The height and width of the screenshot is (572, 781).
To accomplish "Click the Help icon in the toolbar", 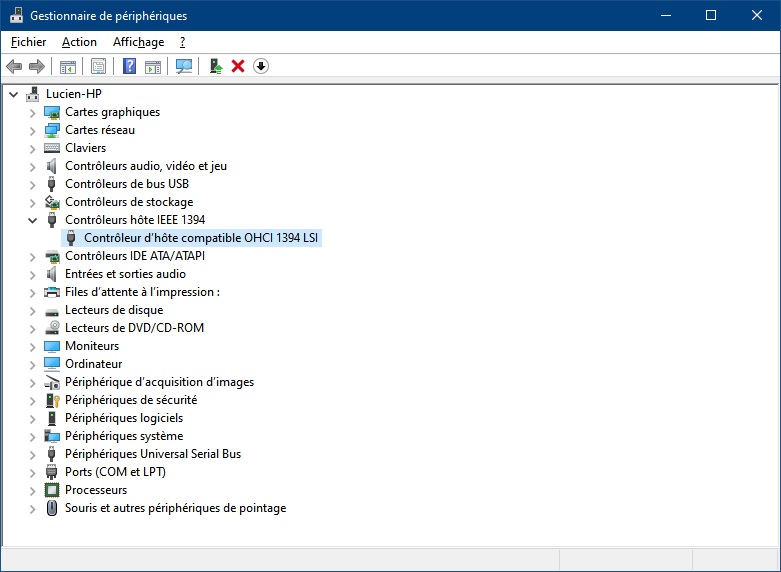I will tap(129, 66).
